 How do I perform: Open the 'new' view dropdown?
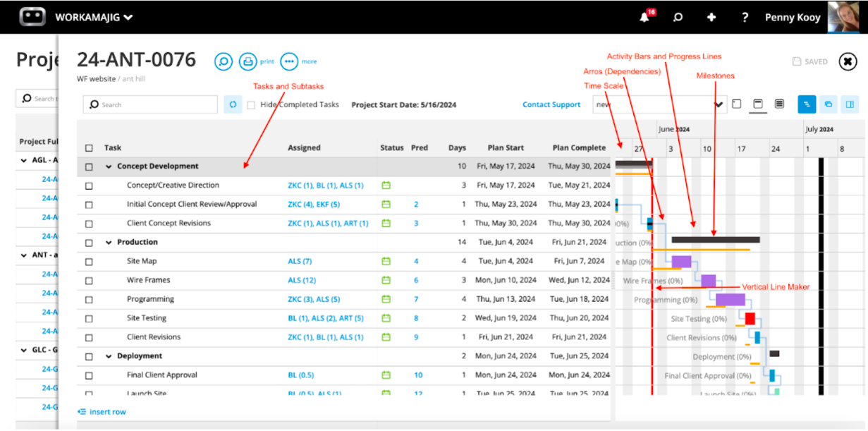pyautogui.click(x=719, y=104)
